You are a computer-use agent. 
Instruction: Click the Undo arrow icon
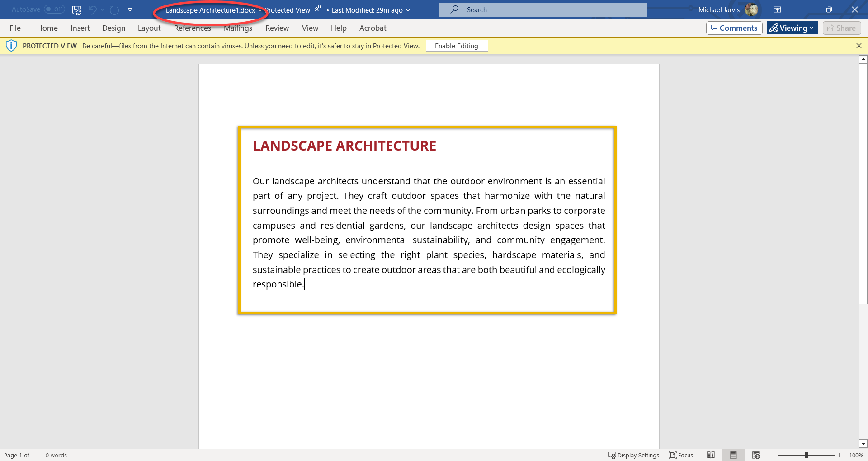93,9
